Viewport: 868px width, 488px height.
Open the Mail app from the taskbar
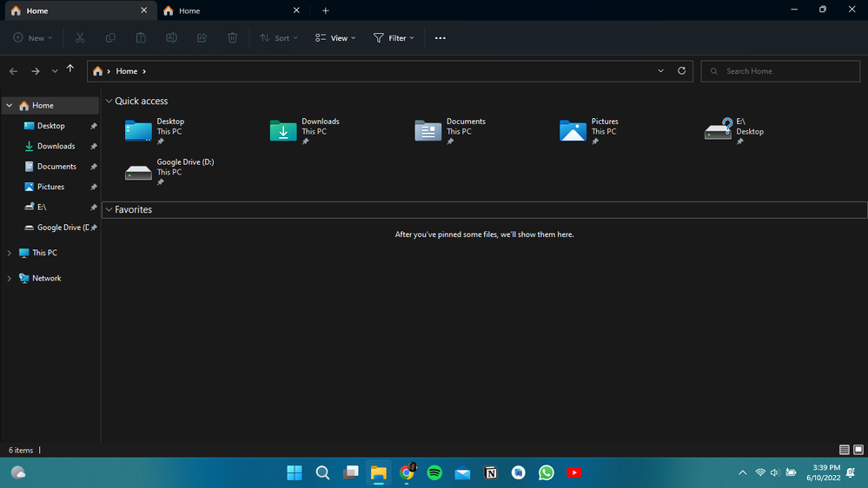coord(463,473)
